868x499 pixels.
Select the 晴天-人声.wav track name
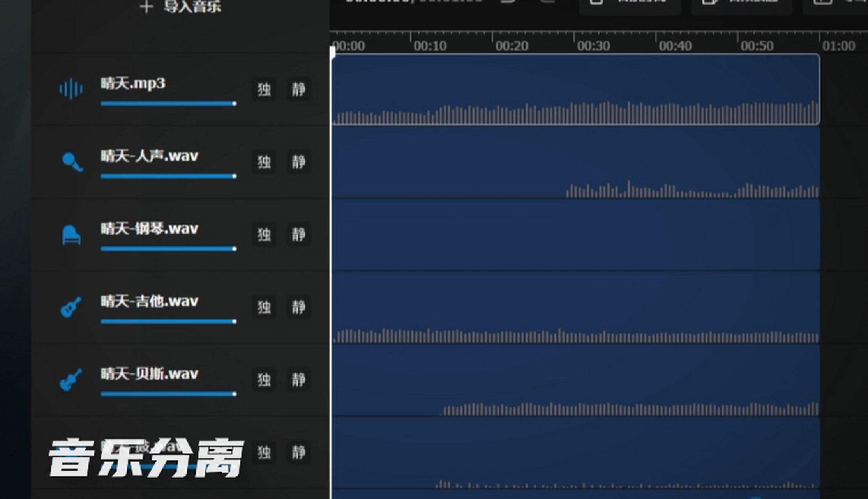click(150, 156)
